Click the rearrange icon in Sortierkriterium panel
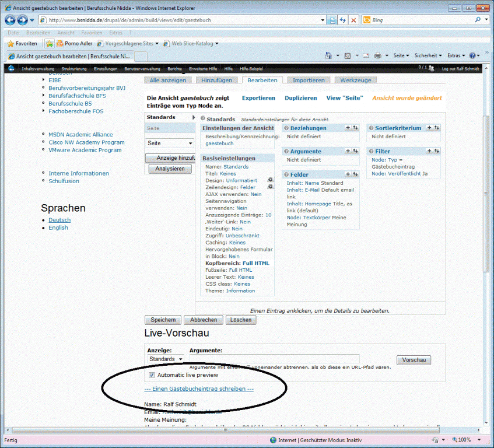 point(437,128)
